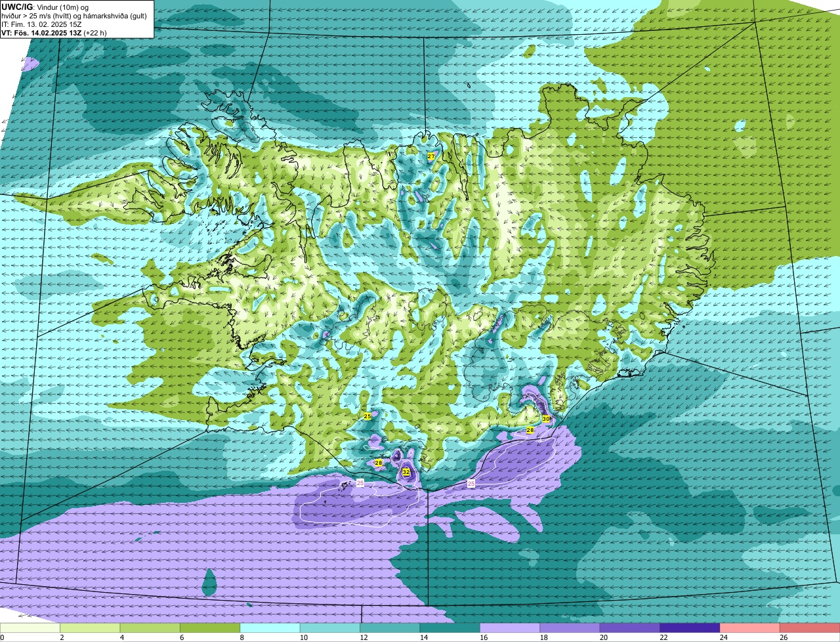Click the yellow '30' gust label
Viewport: 840px width, 642px height.
point(545,419)
